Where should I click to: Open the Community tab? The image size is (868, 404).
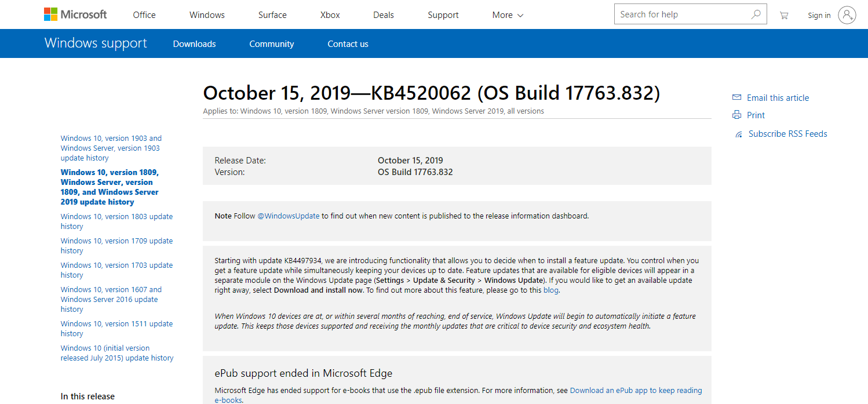(271, 44)
